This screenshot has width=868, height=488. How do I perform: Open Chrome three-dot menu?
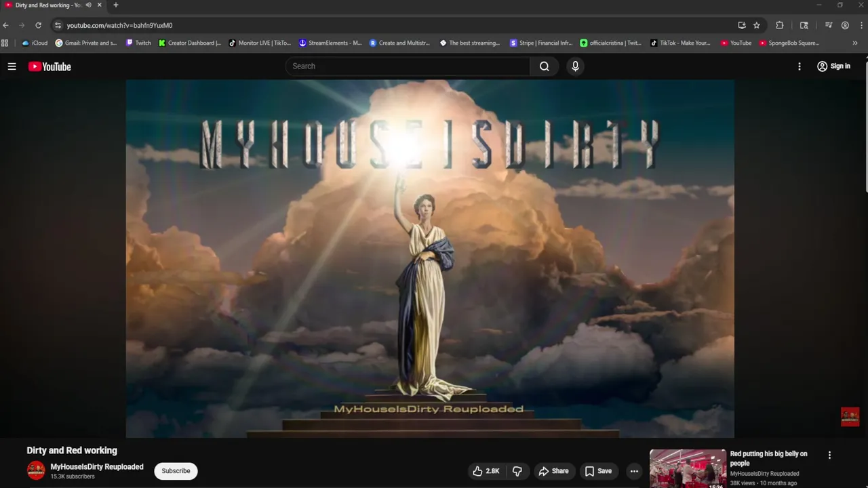(x=861, y=25)
